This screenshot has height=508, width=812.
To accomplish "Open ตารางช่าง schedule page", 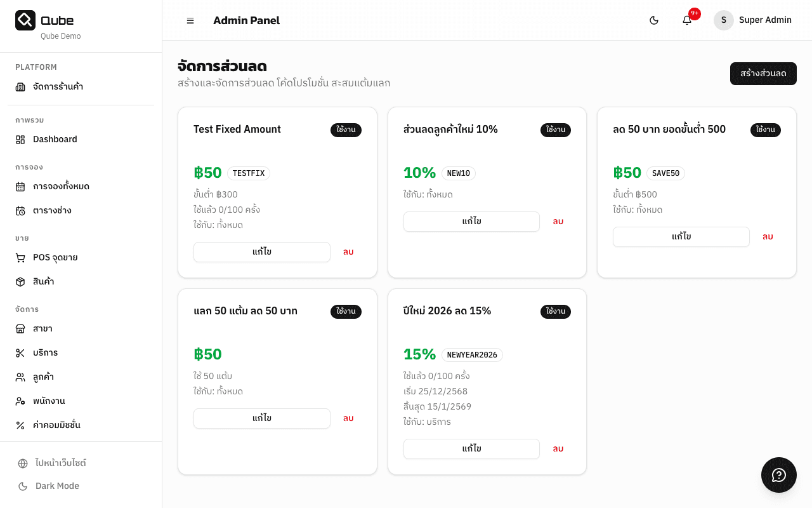I will [52, 211].
